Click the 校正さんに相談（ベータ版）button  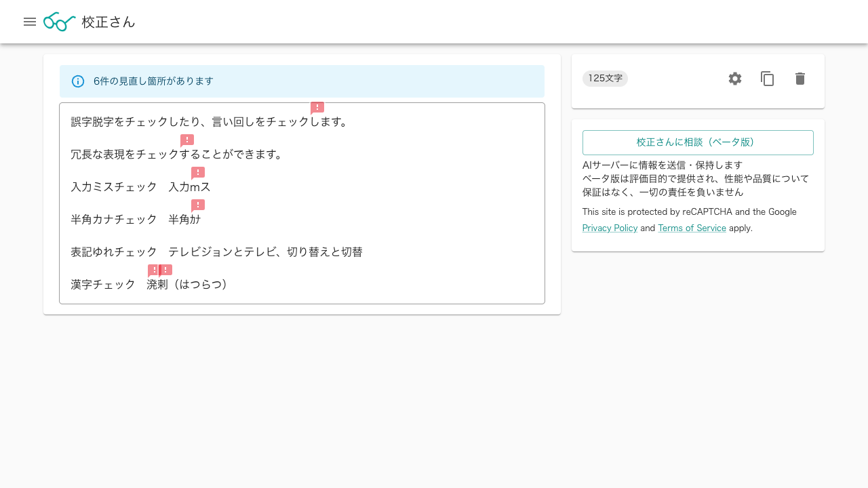click(698, 142)
